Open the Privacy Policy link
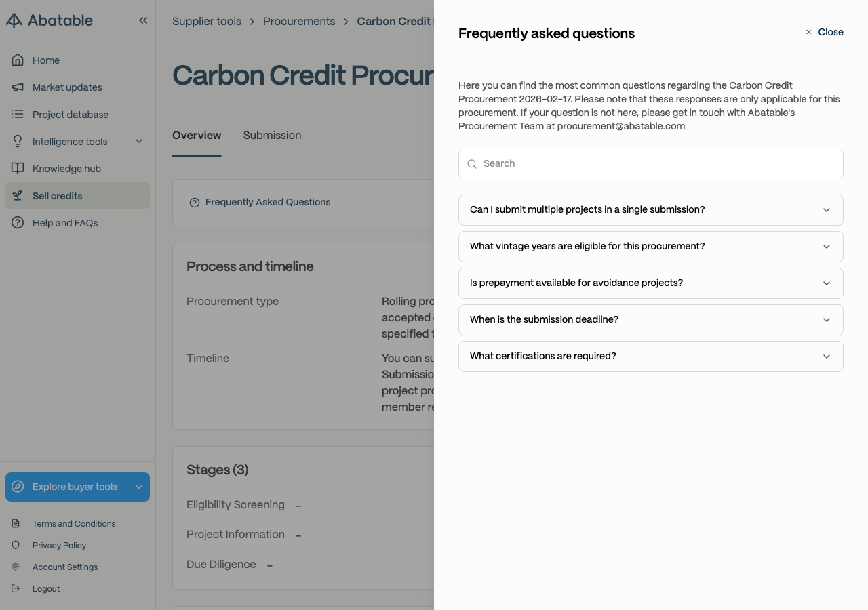This screenshot has width=868, height=610. 59,545
